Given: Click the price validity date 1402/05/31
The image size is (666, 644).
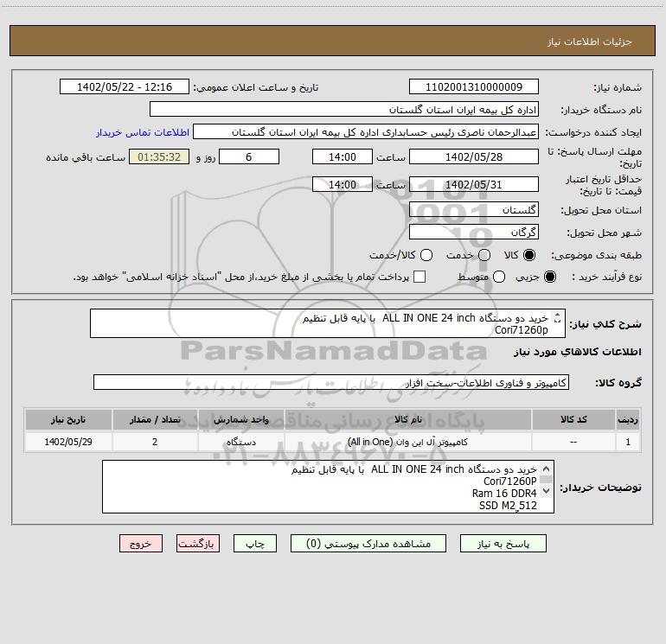Looking at the screenshot, I should point(474,185).
